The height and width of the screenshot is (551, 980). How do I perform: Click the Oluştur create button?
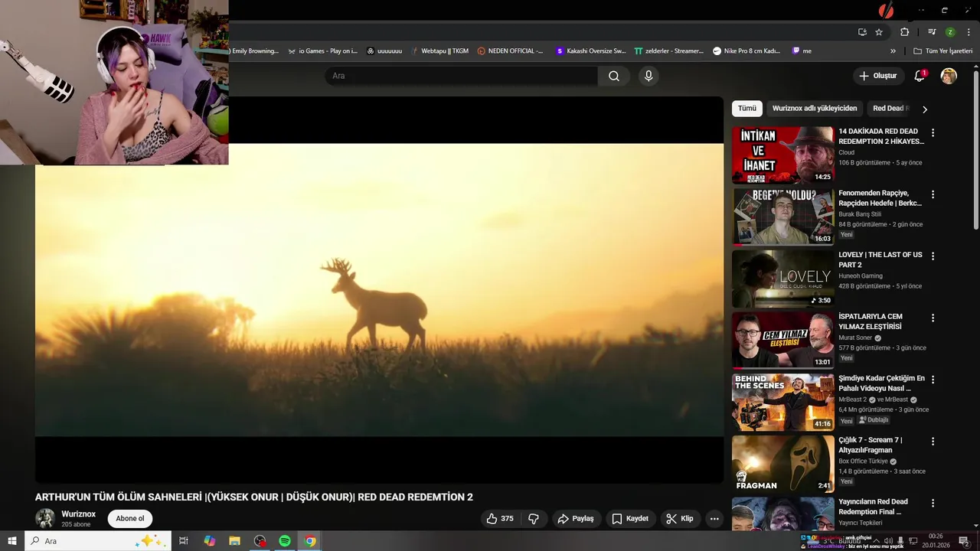point(877,76)
